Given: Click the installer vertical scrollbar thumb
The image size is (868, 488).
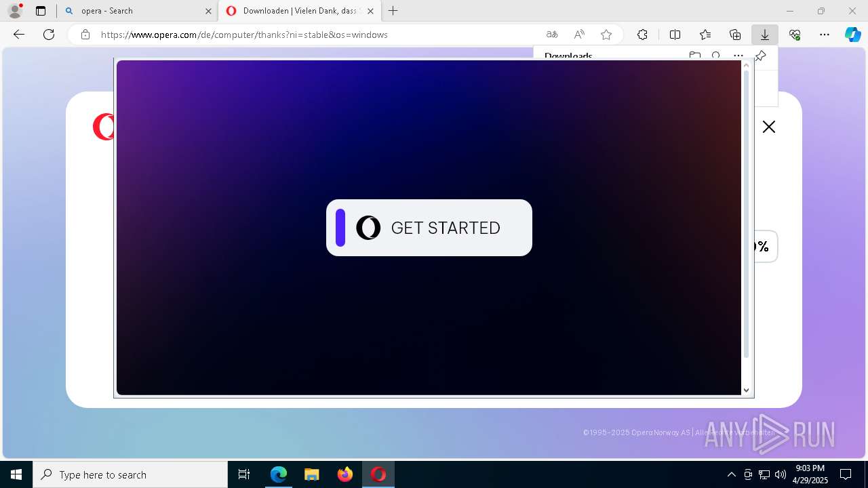Looking at the screenshot, I should [x=747, y=213].
